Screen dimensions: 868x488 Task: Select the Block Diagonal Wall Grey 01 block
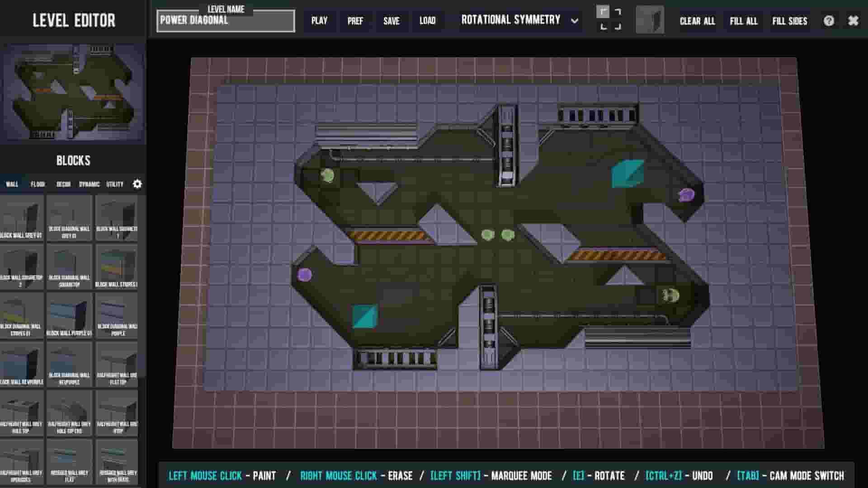[x=69, y=217]
